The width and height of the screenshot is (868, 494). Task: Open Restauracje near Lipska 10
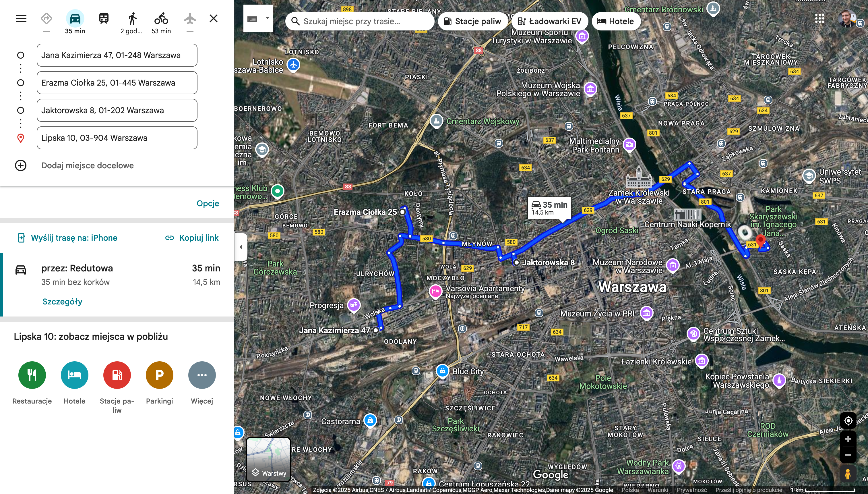point(32,375)
